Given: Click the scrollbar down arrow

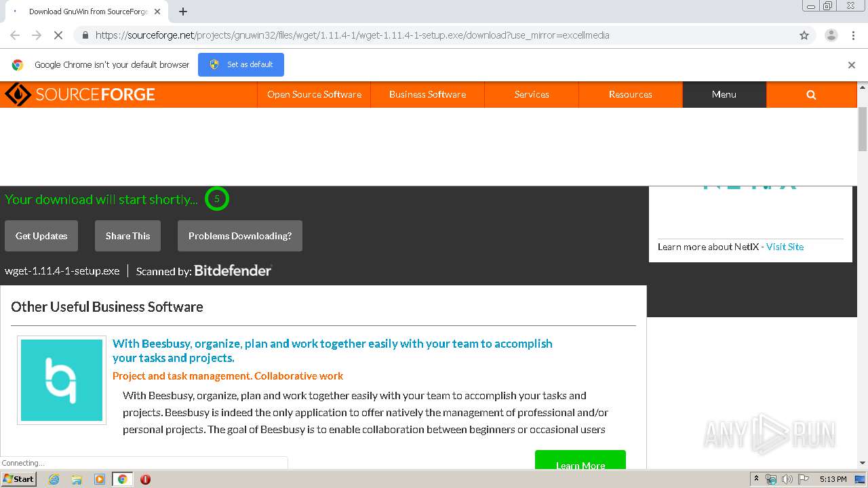Looking at the screenshot, I should pos(863,463).
